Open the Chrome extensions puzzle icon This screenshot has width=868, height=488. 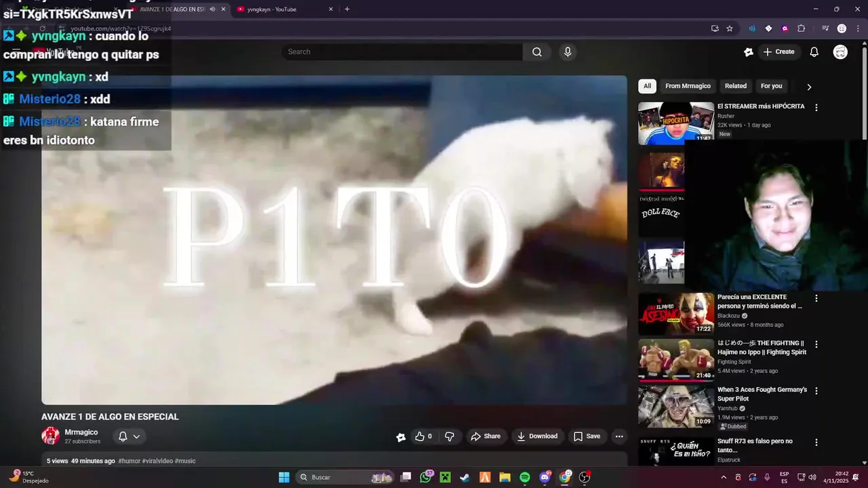[802, 28]
